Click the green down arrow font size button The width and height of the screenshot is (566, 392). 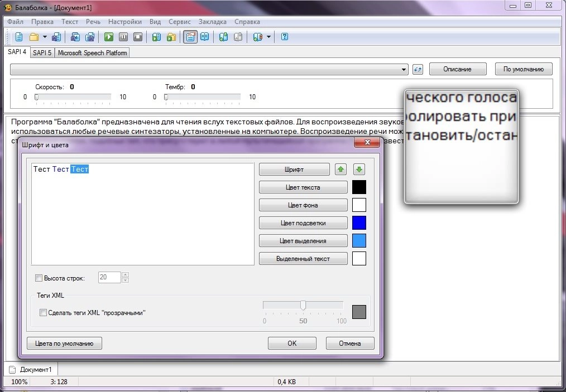tap(359, 169)
